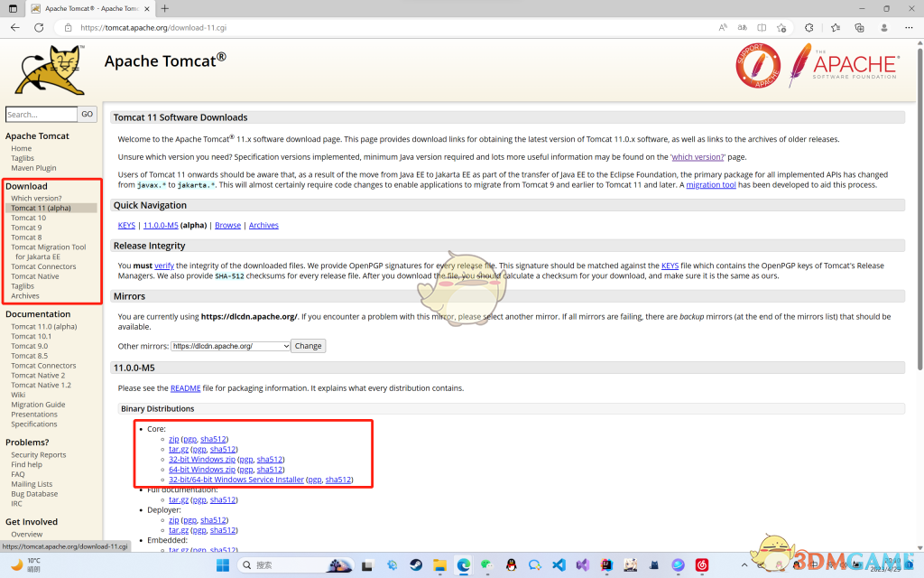
Task: Click the Support Apache badge
Action: point(758,66)
